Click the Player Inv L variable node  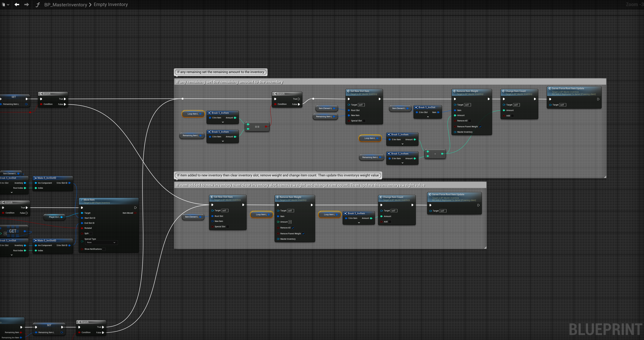[54, 217]
